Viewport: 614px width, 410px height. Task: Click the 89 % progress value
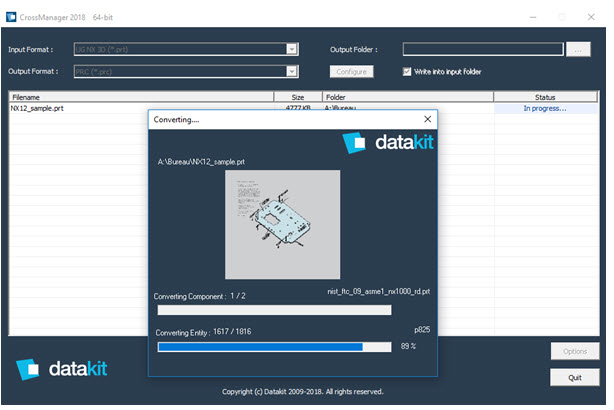(408, 346)
